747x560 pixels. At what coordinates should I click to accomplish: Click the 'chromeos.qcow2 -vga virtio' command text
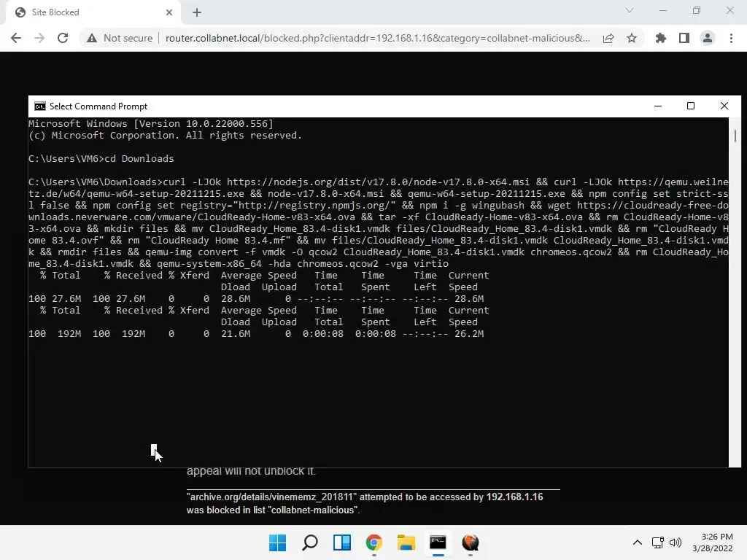click(373, 264)
